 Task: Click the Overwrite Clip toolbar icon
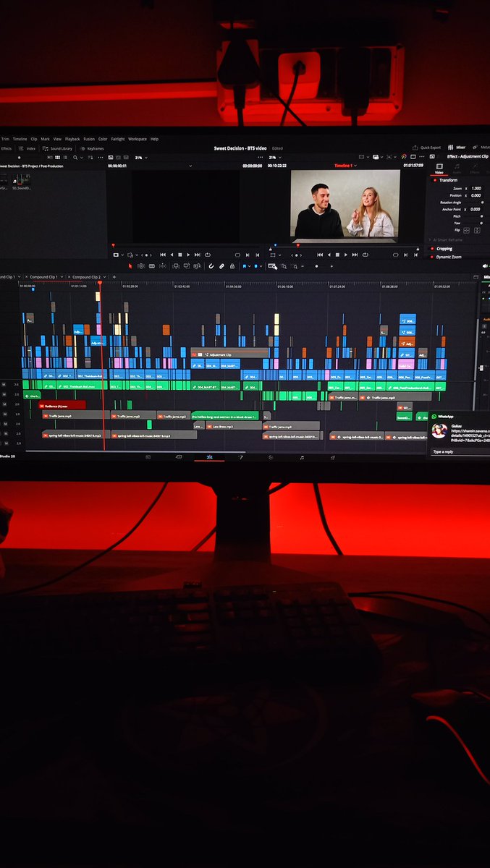point(187,266)
